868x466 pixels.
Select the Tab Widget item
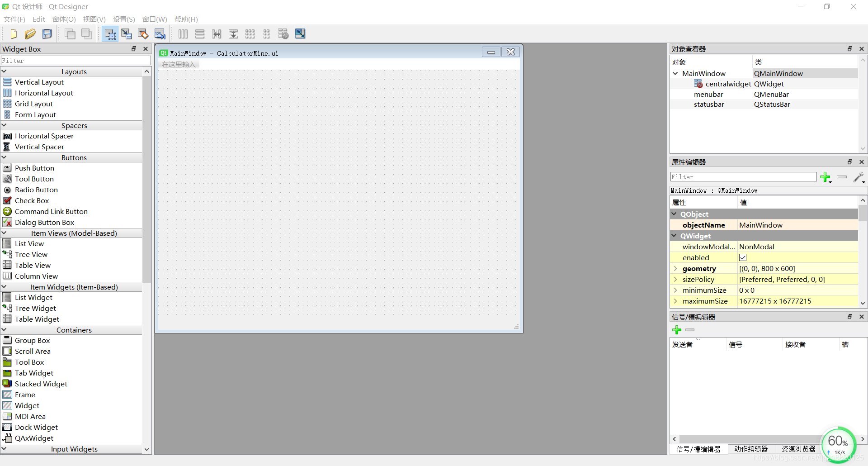(x=34, y=373)
